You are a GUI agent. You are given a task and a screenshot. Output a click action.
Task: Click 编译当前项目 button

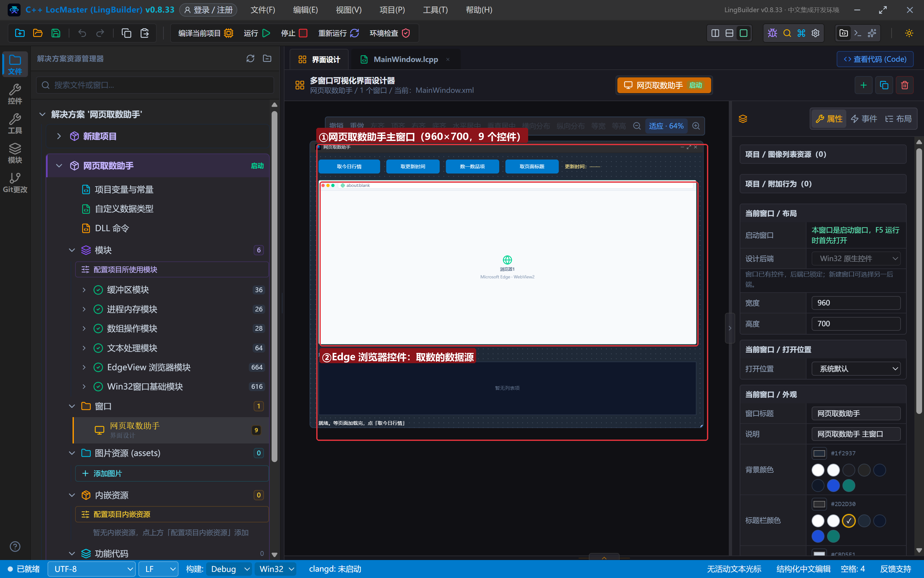(x=205, y=33)
